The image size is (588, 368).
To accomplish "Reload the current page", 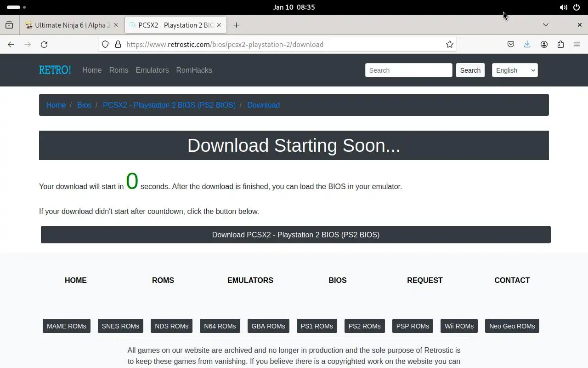I will [44, 45].
